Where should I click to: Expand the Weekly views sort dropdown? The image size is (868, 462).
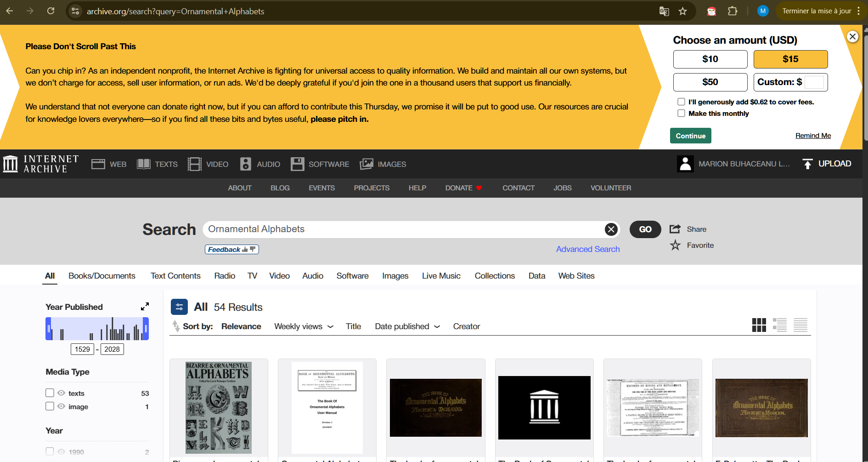[304, 326]
